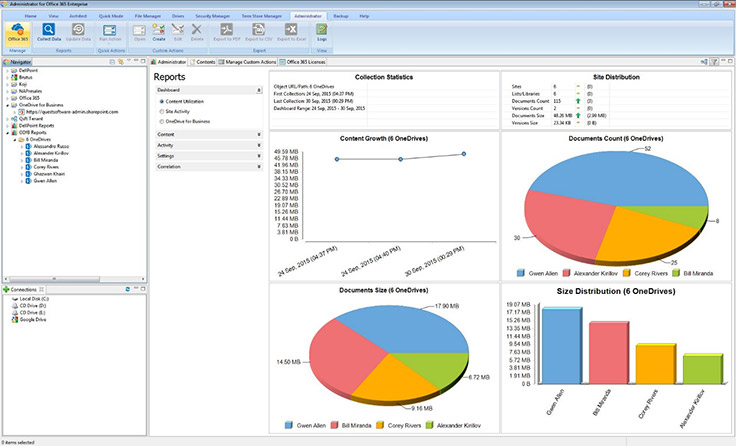This screenshot has width=736, height=446.
Task: Click the Connections panel tab
Action: coord(23,289)
